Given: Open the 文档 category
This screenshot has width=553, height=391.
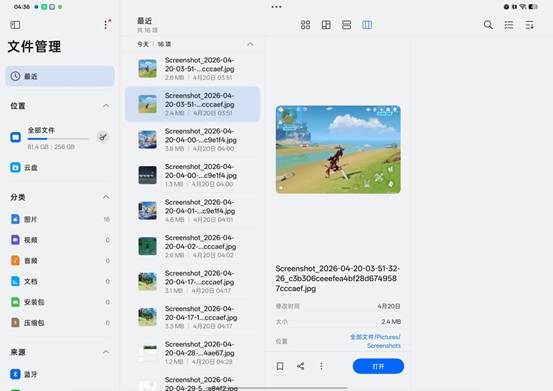Looking at the screenshot, I should pos(60,281).
